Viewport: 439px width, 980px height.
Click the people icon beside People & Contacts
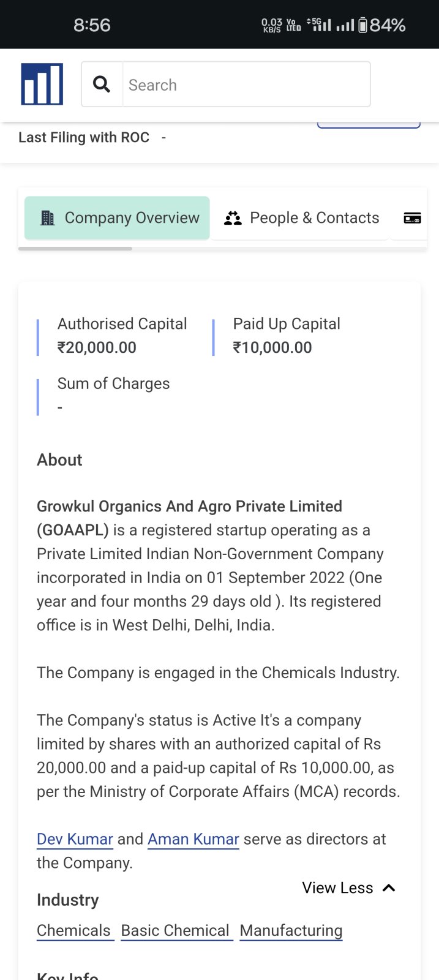[233, 218]
